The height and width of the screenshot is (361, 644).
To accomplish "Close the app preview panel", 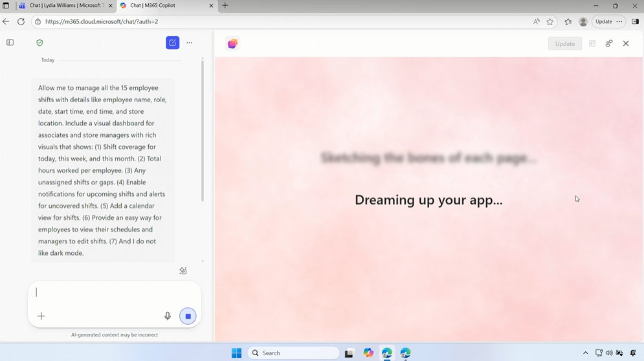I will click(626, 43).
